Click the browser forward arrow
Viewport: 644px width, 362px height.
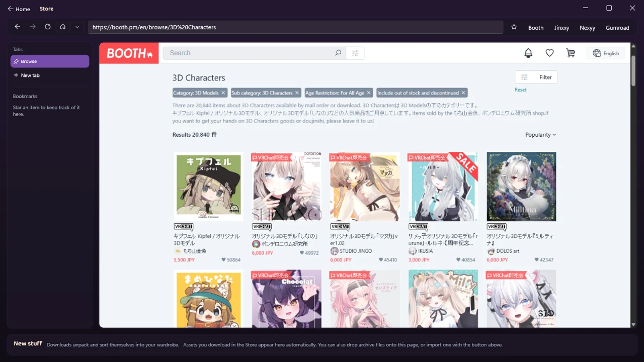point(33,27)
